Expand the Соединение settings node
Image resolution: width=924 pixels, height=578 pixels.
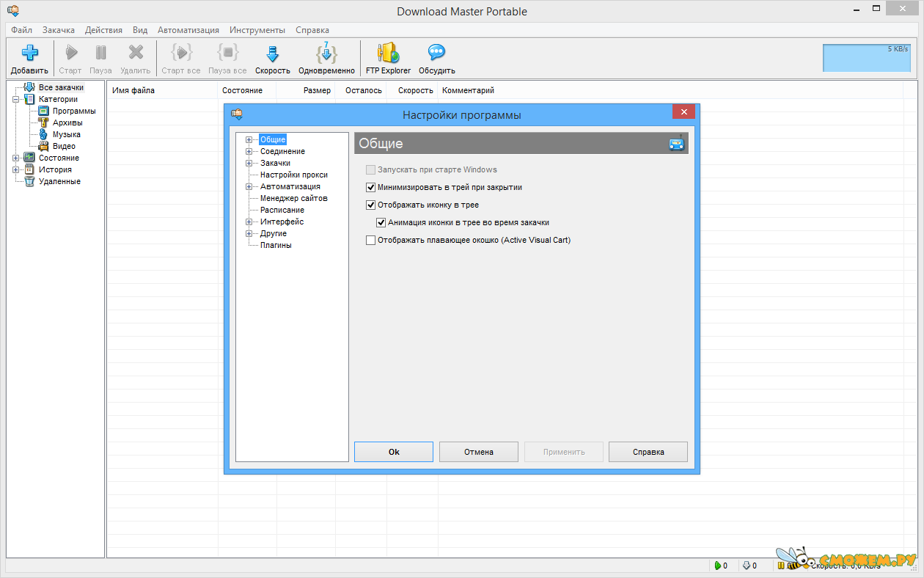[249, 152]
